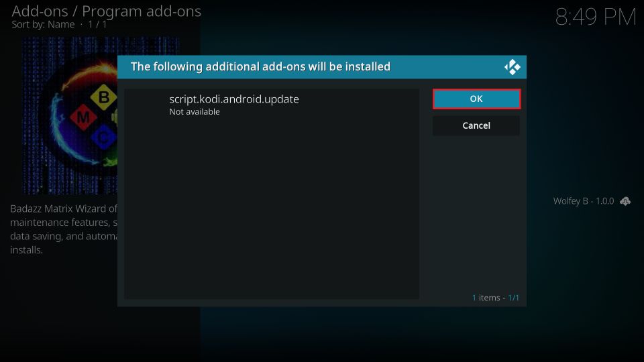Confirm installation with the OK button
The width and height of the screenshot is (644, 362).
coord(476,99)
